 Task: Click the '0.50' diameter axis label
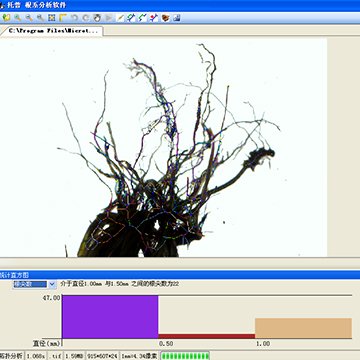[x=166, y=344]
